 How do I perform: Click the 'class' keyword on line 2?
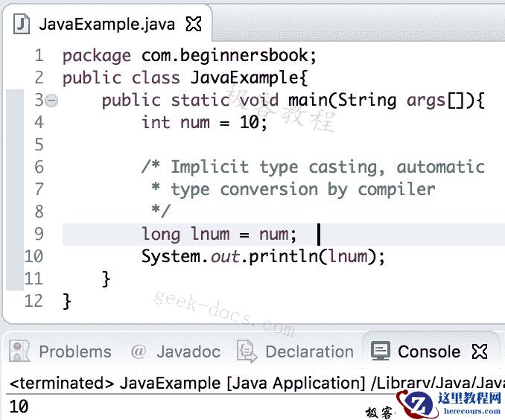coord(156,78)
